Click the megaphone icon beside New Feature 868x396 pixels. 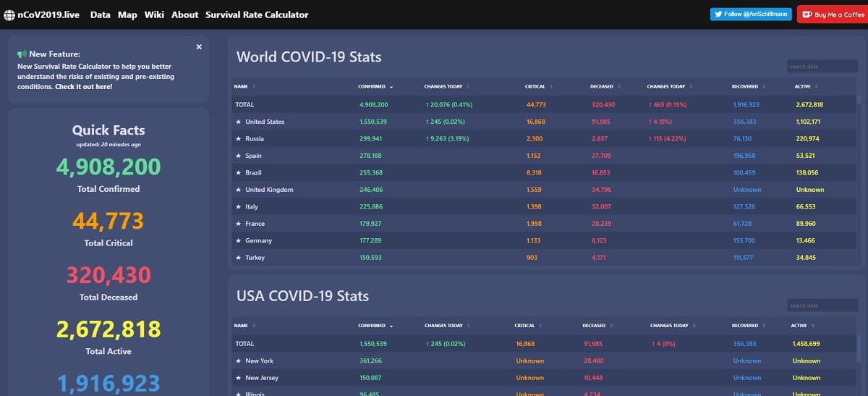point(22,54)
